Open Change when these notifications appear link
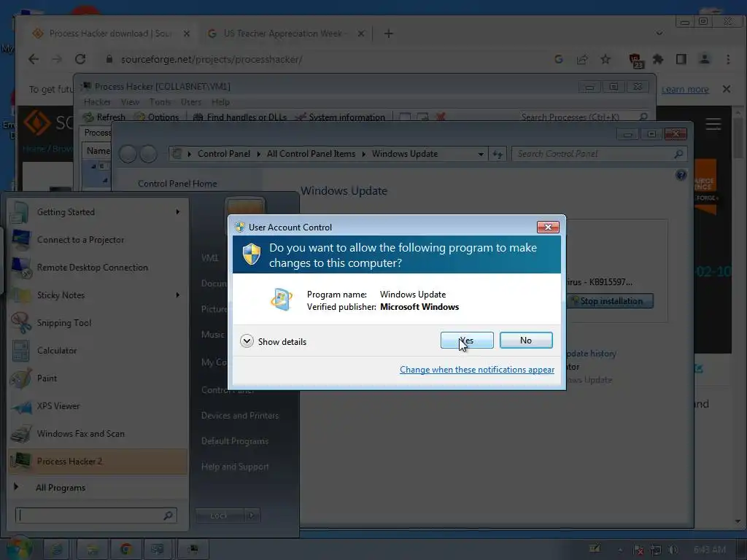 [x=477, y=370]
